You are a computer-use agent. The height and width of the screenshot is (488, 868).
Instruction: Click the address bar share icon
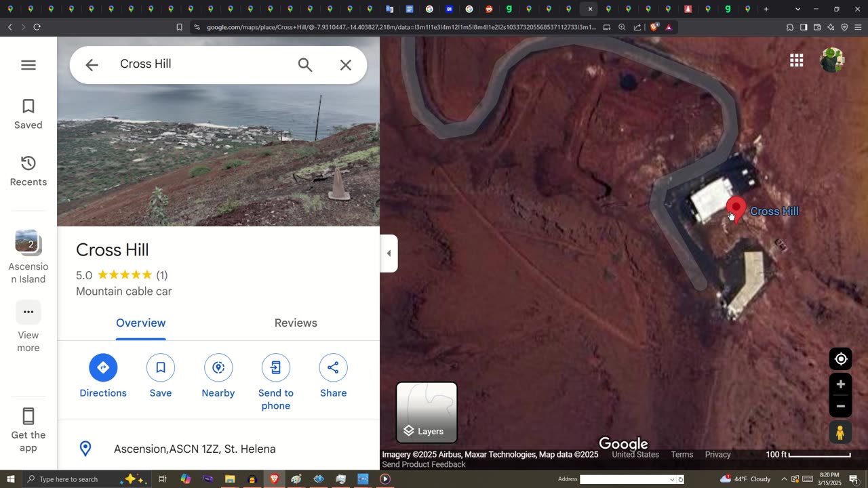pyautogui.click(x=637, y=27)
